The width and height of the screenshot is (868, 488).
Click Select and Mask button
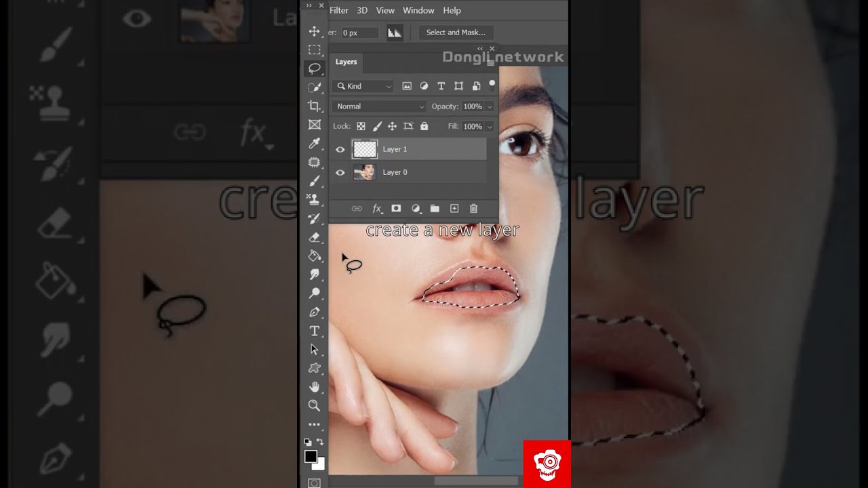pos(456,33)
